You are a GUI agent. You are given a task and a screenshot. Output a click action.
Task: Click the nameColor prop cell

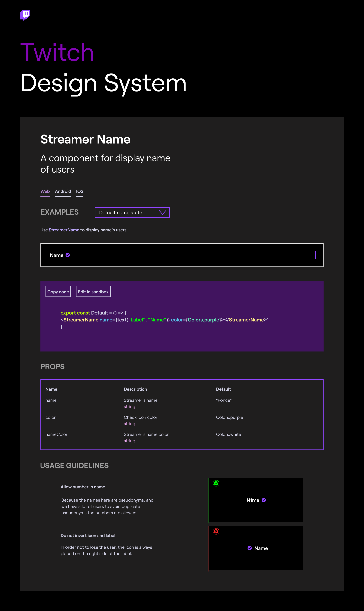click(x=56, y=434)
